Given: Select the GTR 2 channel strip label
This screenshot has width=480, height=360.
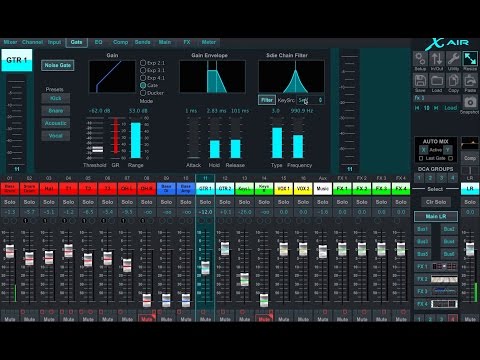Looking at the screenshot, I should [x=225, y=189].
